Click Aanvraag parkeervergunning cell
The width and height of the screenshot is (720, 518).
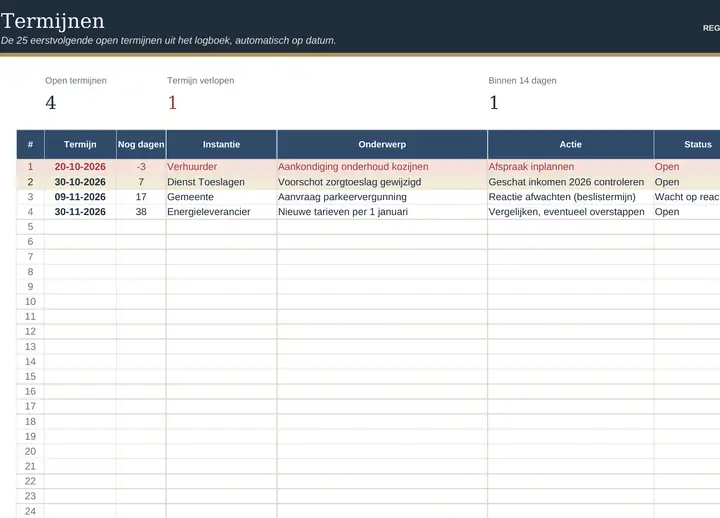pos(382,197)
